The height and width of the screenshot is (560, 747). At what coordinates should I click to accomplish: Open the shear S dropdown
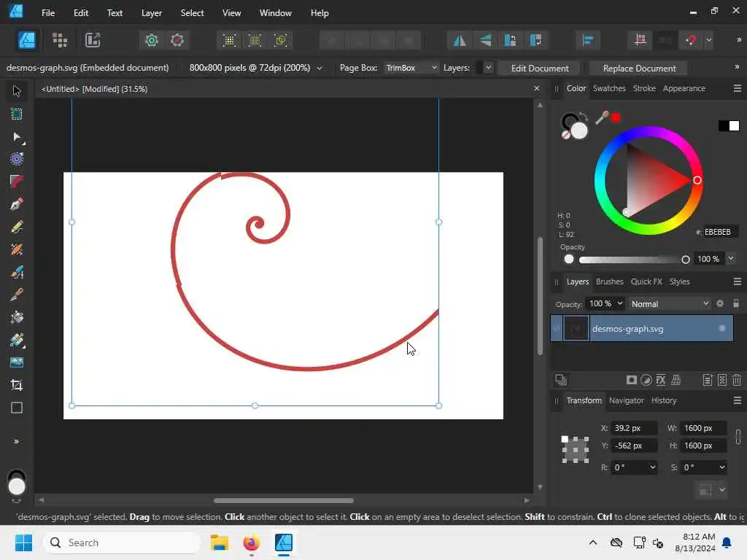tap(721, 467)
